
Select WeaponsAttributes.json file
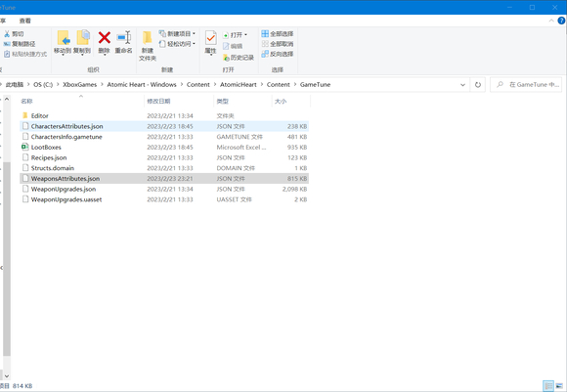click(164, 179)
